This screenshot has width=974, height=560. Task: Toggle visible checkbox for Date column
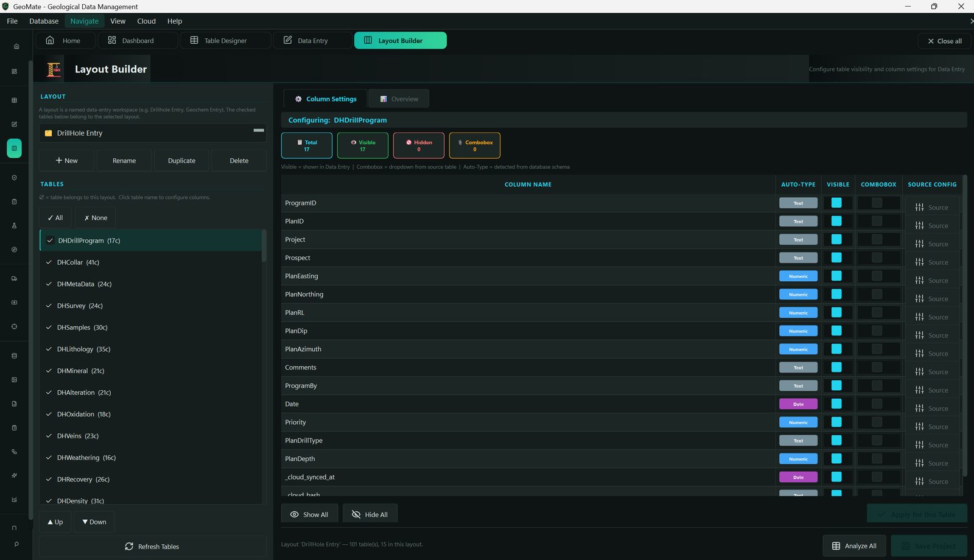(836, 404)
